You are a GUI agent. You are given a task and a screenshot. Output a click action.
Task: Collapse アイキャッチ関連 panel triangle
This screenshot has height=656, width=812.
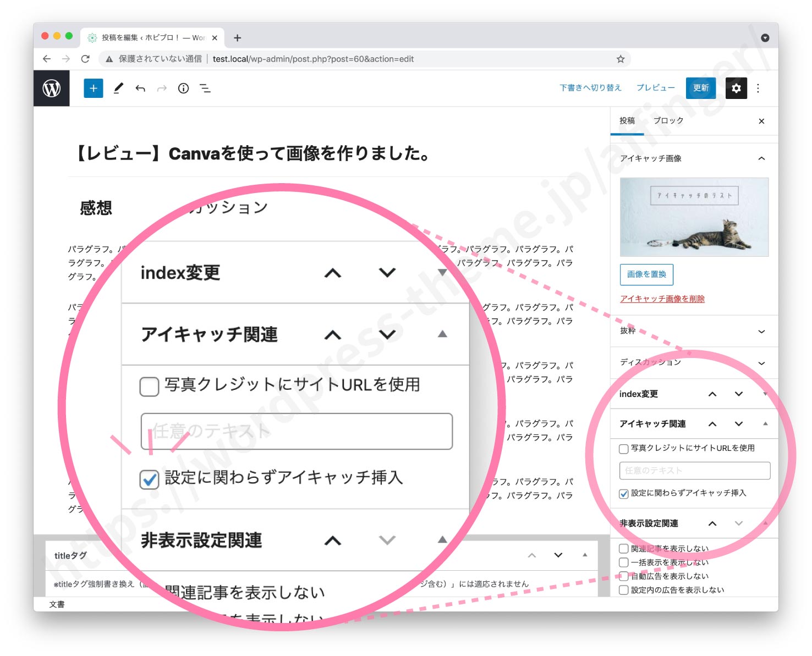(765, 424)
